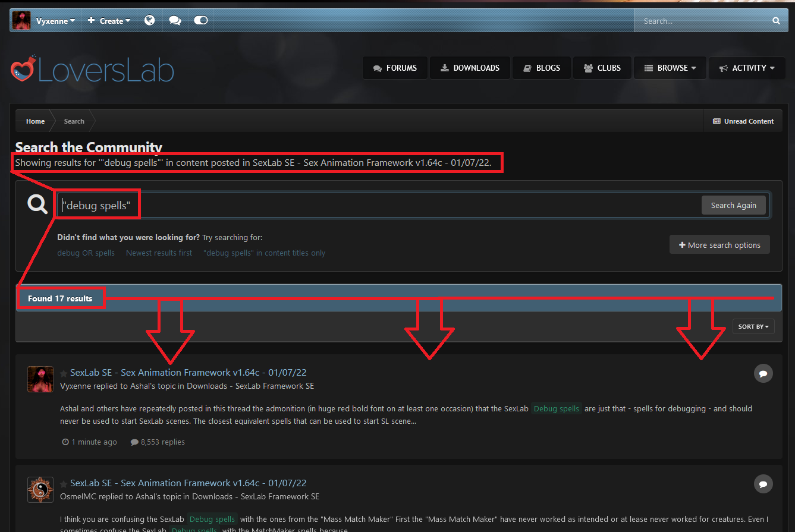This screenshot has height=532, width=795.
Task: Click the '8,553 replies' count
Action: click(158, 442)
